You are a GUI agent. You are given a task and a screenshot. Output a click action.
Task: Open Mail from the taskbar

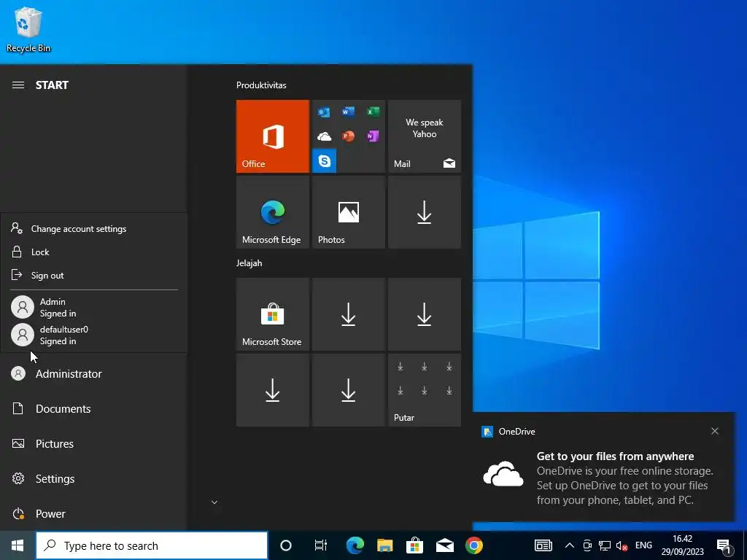444,545
